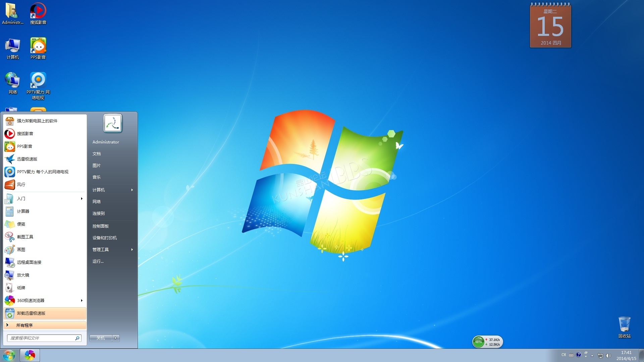Show hidden tray icons arrow
Screen dimensions: 644x362
tap(592, 355)
